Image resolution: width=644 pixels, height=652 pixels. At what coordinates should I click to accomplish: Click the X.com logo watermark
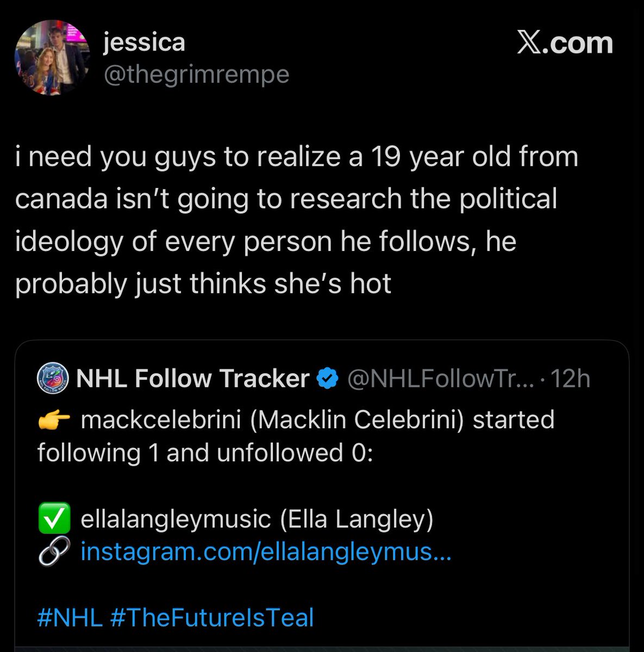point(565,43)
